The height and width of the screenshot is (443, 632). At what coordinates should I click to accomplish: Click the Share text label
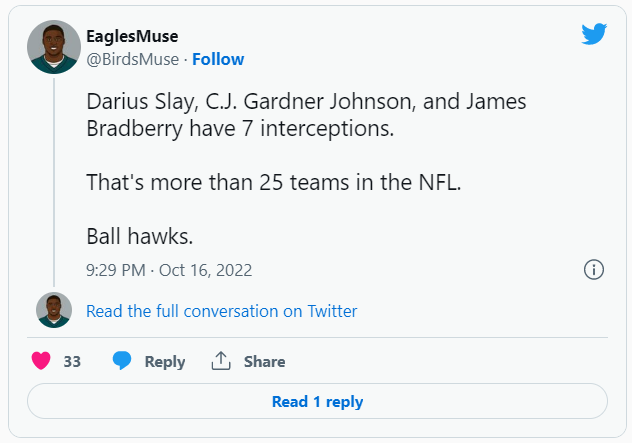click(x=264, y=362)
